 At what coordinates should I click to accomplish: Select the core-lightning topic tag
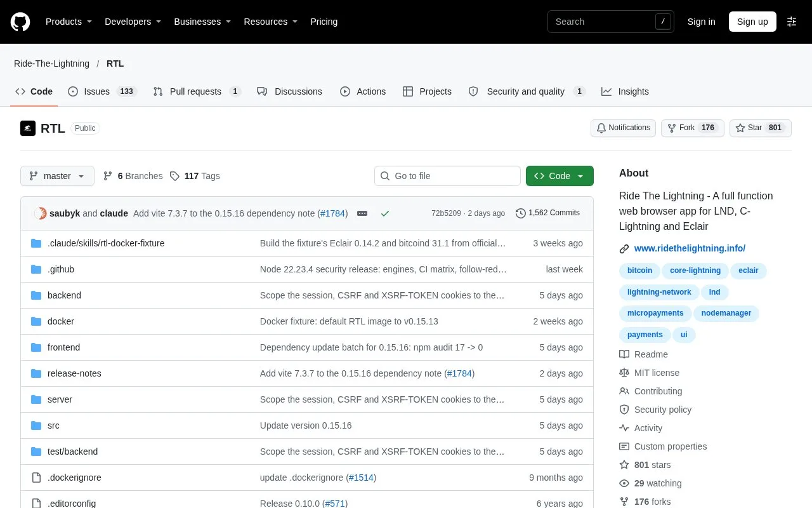point(695,271)
